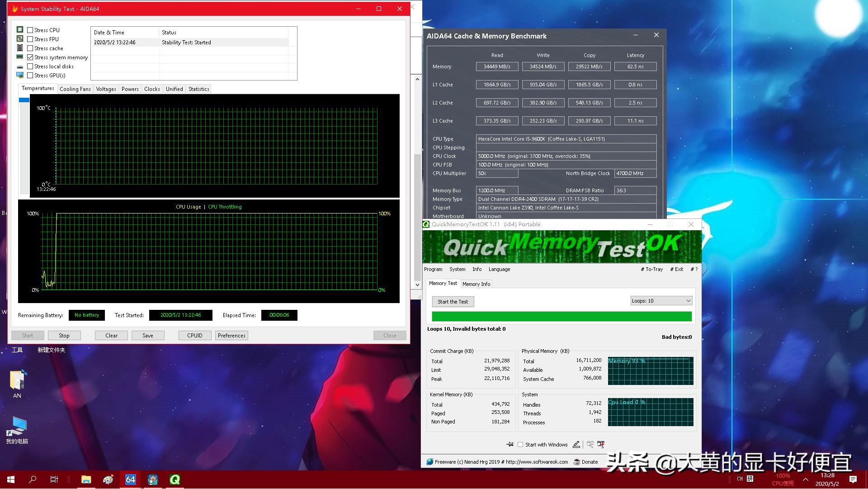This screenshot has width=868, height=489.
Task: Click the zoom-in magnifier icon in QuickMemoryTestOK
Action: pos(601,444)
